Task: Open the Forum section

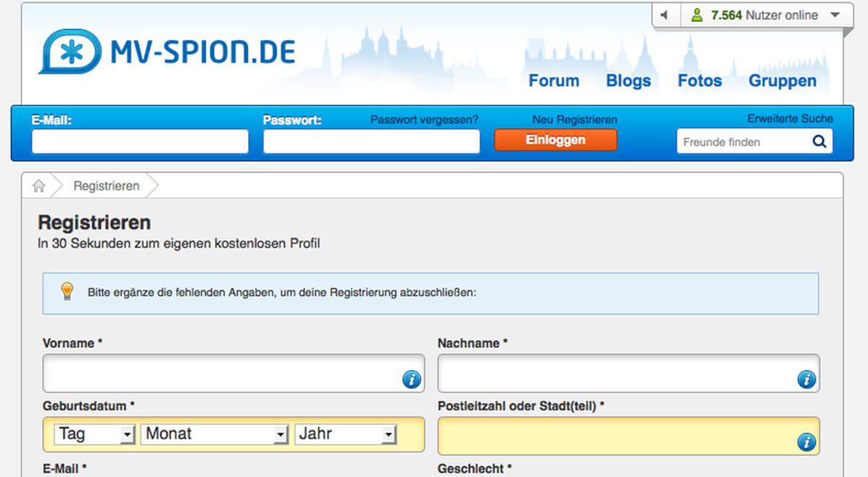Action: [554, 81]
